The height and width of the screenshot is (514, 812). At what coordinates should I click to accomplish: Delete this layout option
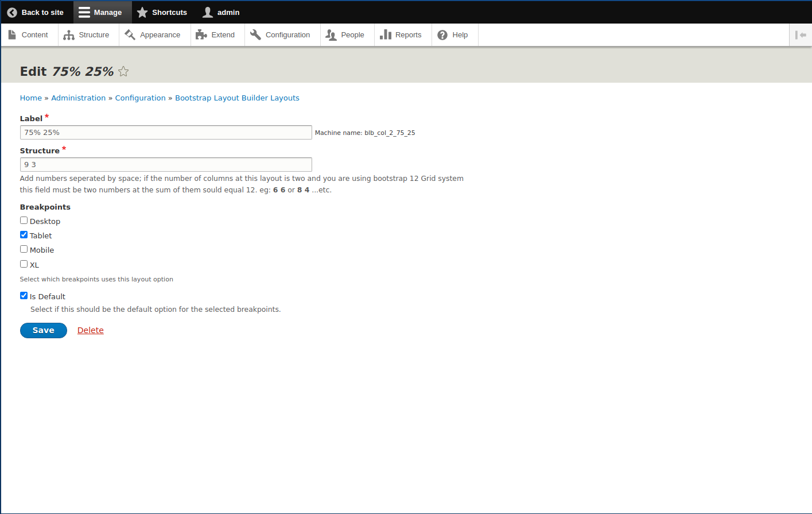click(90, 330)
